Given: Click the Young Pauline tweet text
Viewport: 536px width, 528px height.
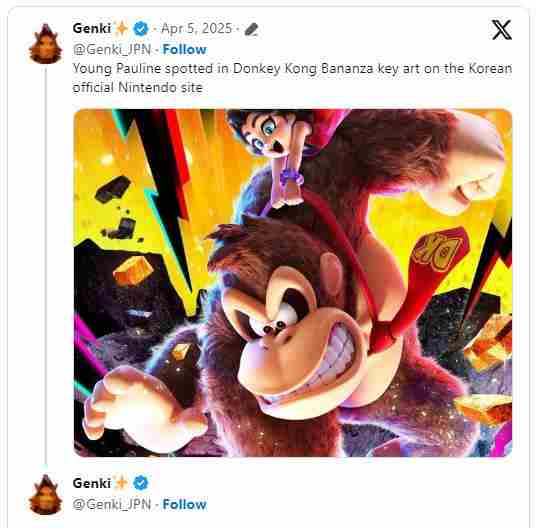Looking at the screenshot, I should [x=292, y=78].
